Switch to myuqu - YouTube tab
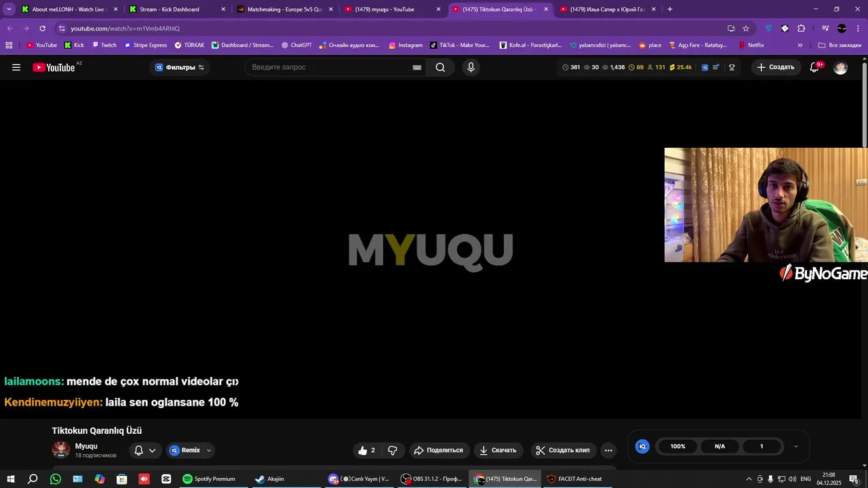The width and height of the screenshot is (868, 488). [393, 9]
